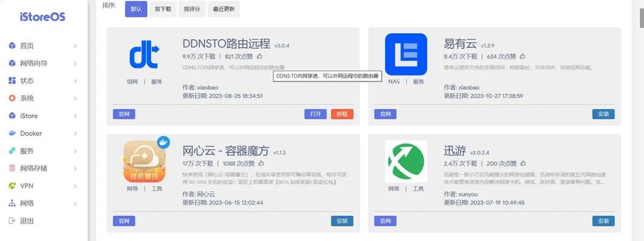Viewport: 644px width, 241px height.
Task: Click the VPN sidebar icon
Action: pos(12,186)
